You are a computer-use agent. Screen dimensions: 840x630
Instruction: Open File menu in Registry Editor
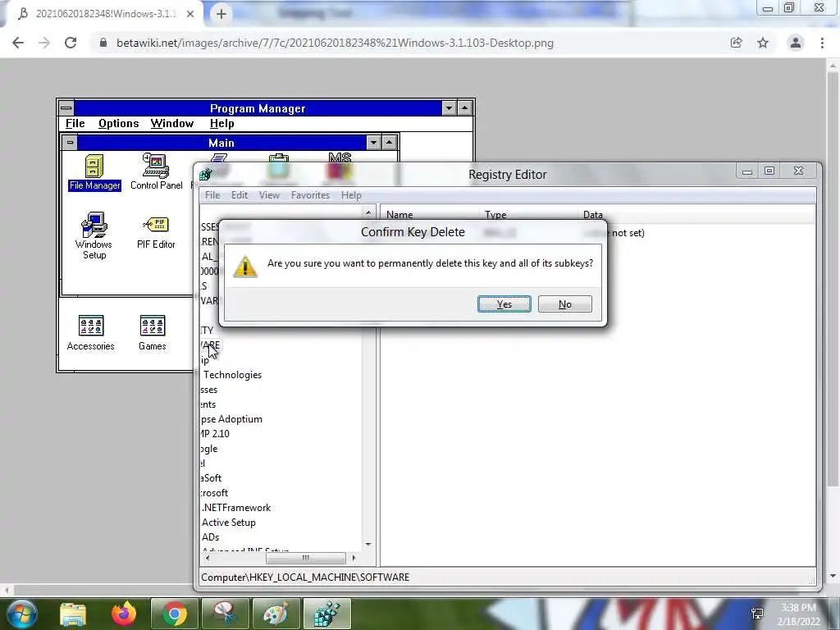[212, 195]
